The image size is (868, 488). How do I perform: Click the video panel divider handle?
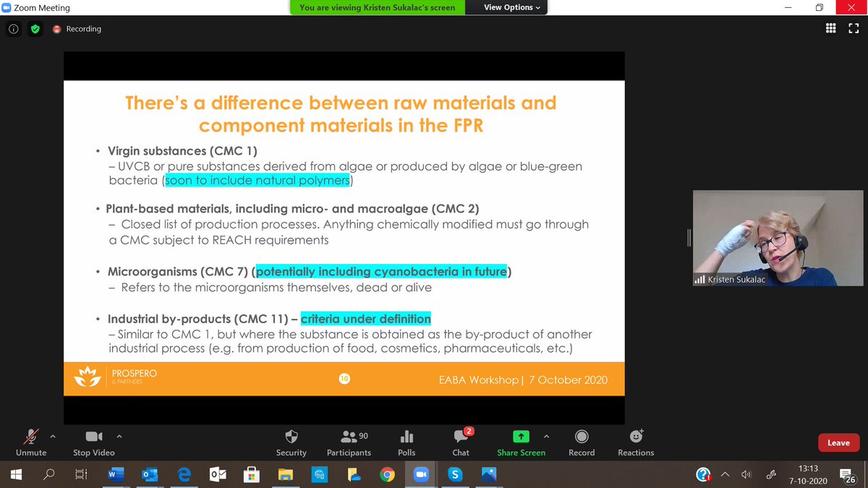coord(689,238)
